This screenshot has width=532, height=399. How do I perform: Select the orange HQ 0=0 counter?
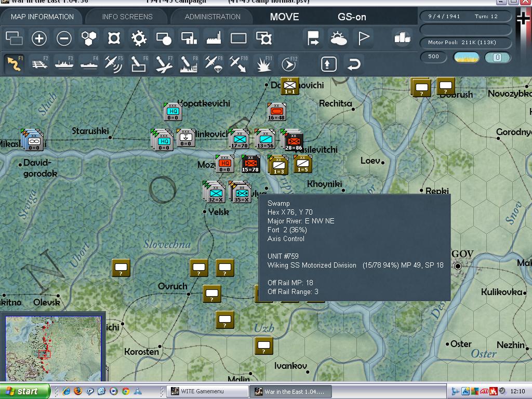pos(224,164)
